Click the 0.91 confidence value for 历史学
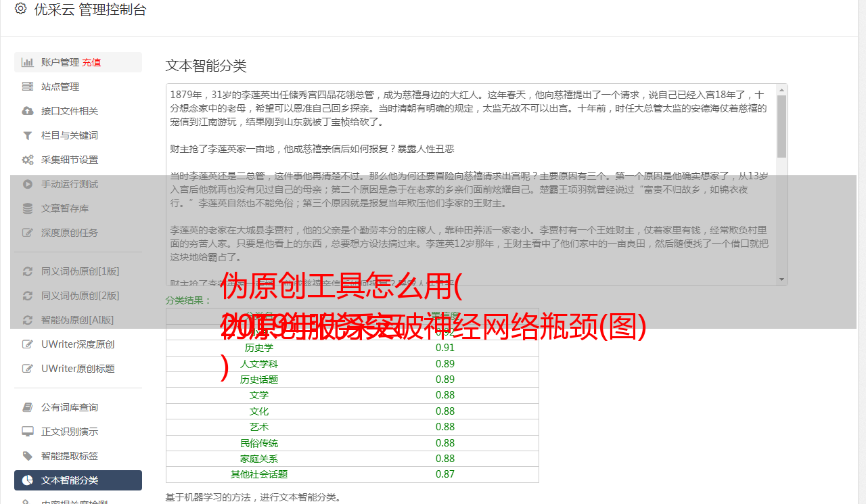The height and width of the screenshot is (504, 866). pos(445,348)
